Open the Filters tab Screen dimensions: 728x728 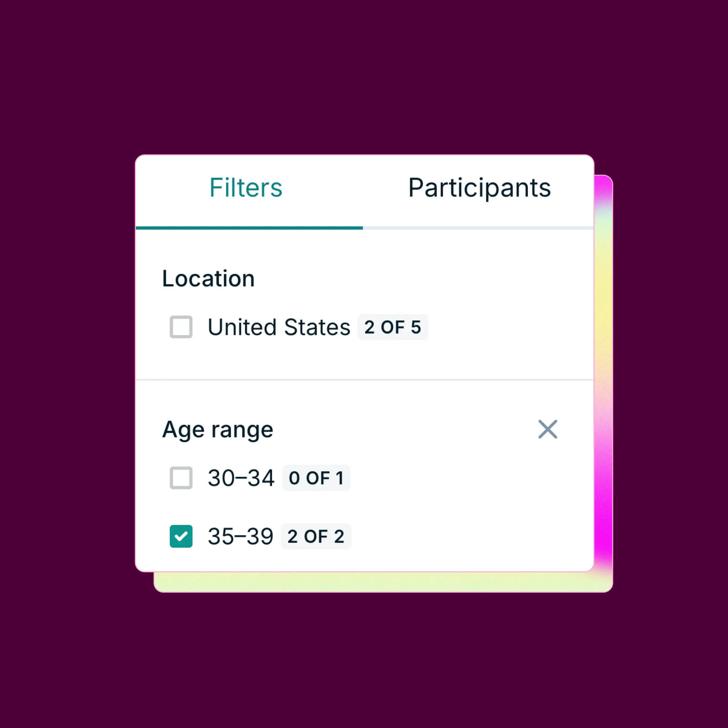246,188
